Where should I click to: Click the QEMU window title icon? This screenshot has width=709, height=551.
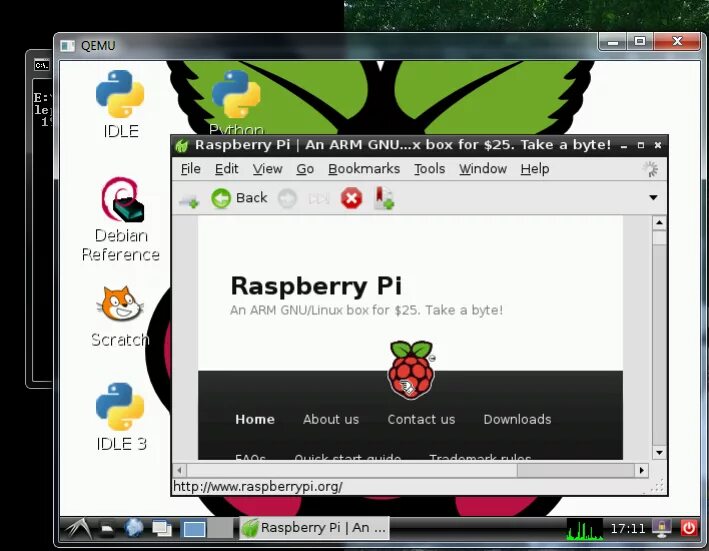[67, 46]
